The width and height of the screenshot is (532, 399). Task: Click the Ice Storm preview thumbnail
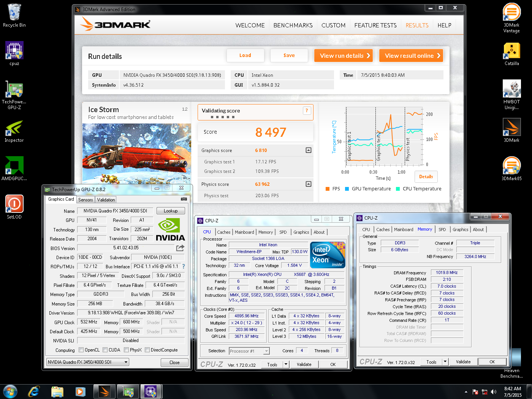(137, 154)
